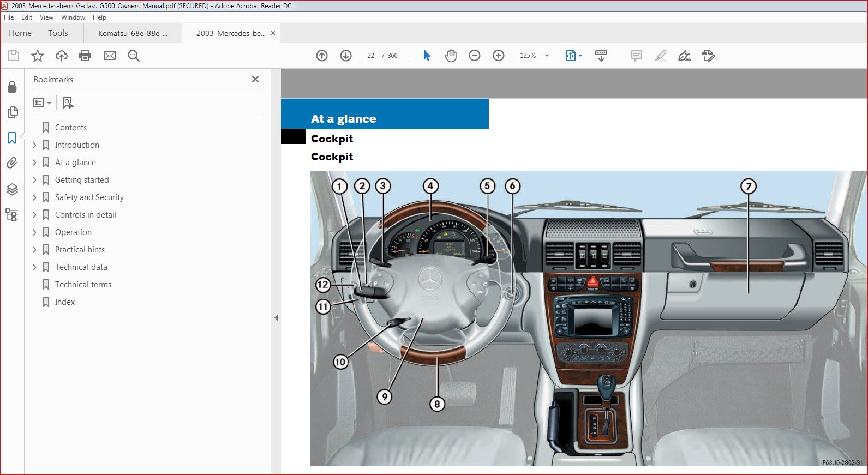Toggle the Bookmarks panel icon

point(12,138)
